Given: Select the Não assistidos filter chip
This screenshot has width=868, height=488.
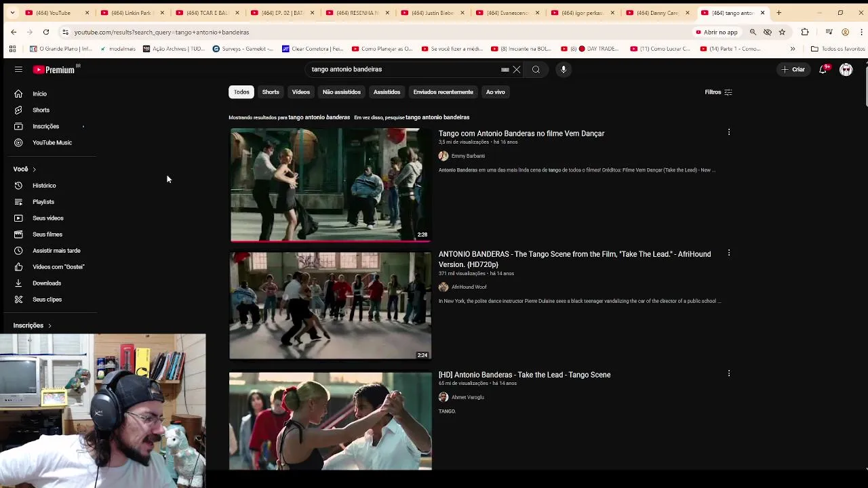Looking at the screenshot, I should pos(342,92).
